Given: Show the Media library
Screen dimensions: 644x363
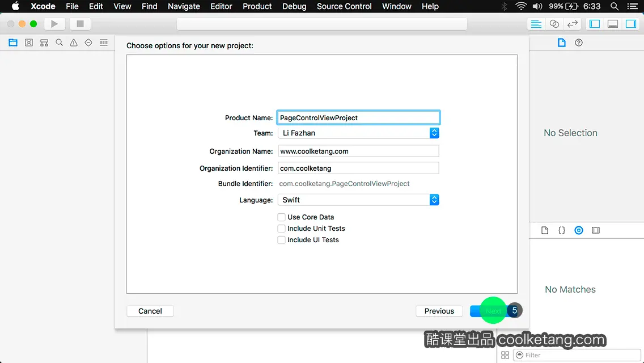Looking at the screenshot, I should tap(596, 230).
